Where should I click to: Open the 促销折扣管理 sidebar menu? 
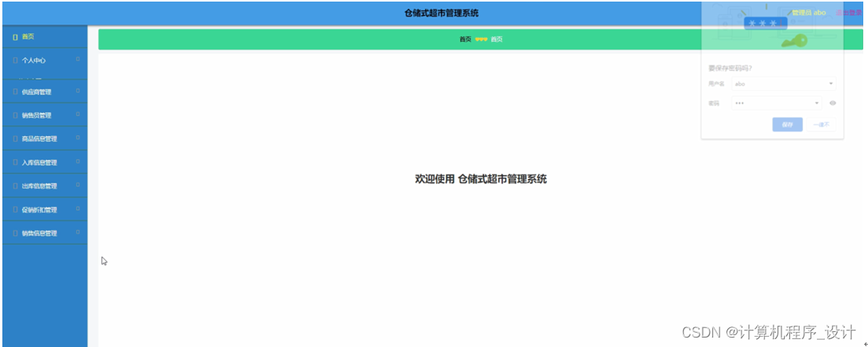click(45, 209)
